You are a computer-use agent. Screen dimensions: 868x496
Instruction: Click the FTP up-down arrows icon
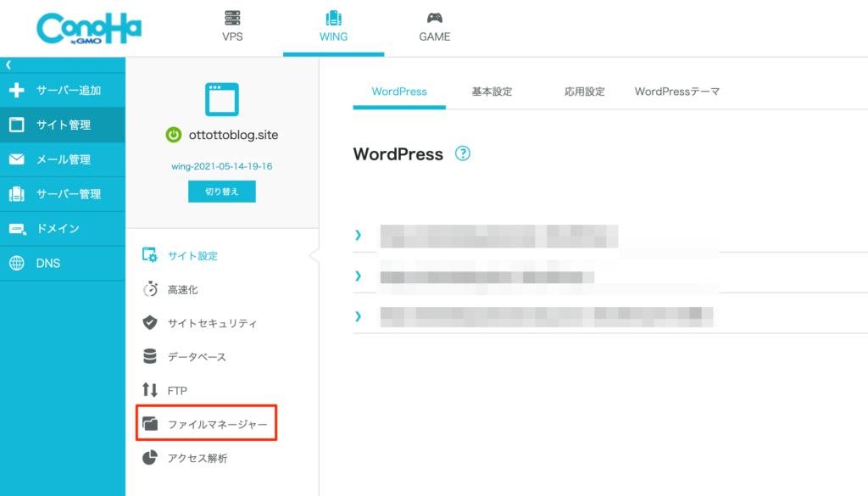tap(149, 390)
